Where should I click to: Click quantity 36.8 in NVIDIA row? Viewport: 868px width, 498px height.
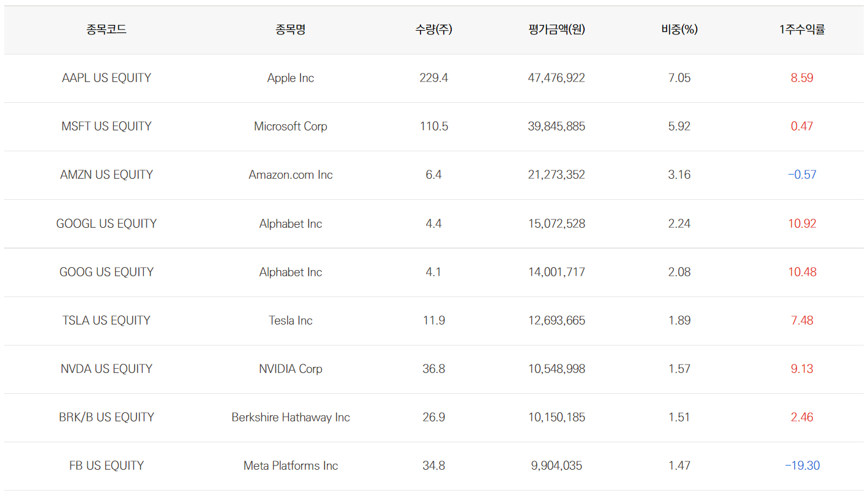[434, 369]
